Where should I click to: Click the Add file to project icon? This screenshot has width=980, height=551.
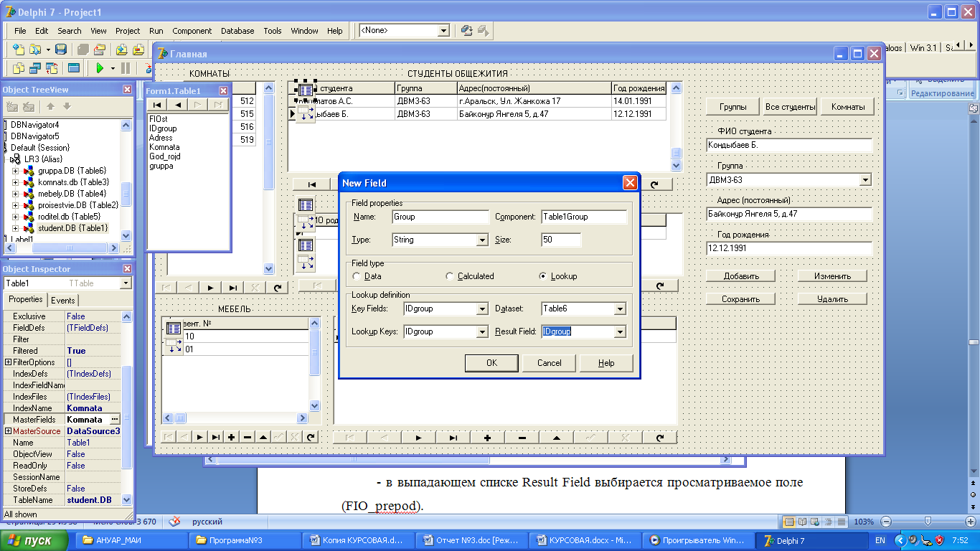(x=121, y=50)
